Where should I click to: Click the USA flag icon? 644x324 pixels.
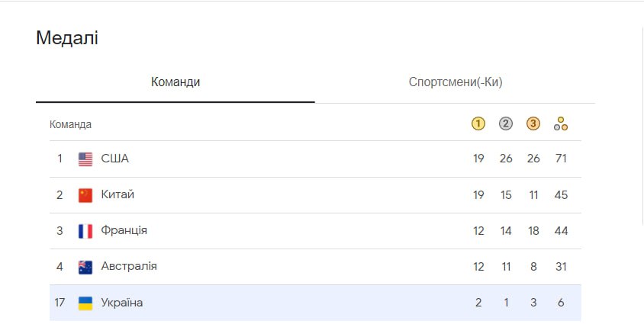coord(85,159)
